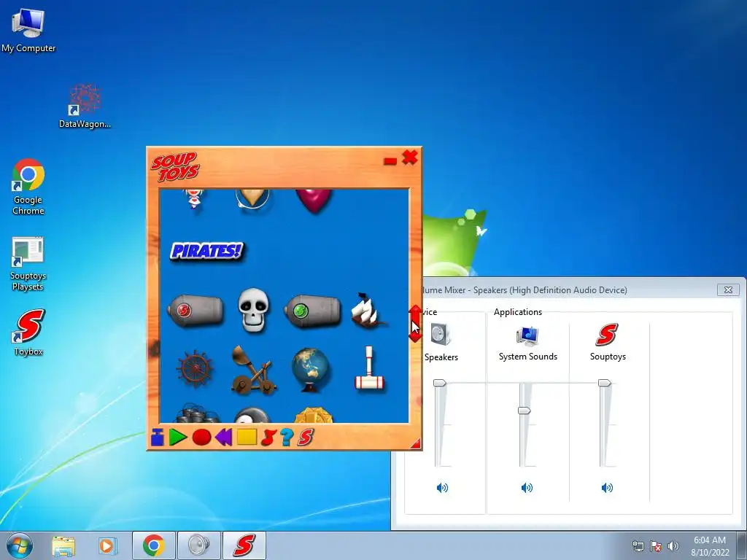Mute Souptoys application in Volume Mixer

coord(607,488)
